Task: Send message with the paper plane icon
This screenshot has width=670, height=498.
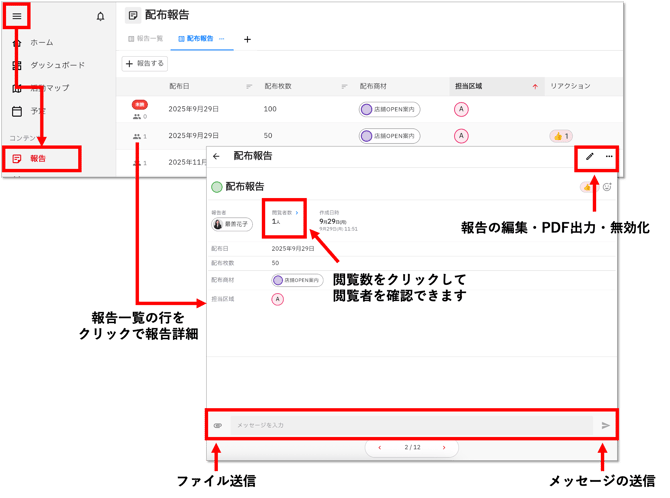Action: 605,425
